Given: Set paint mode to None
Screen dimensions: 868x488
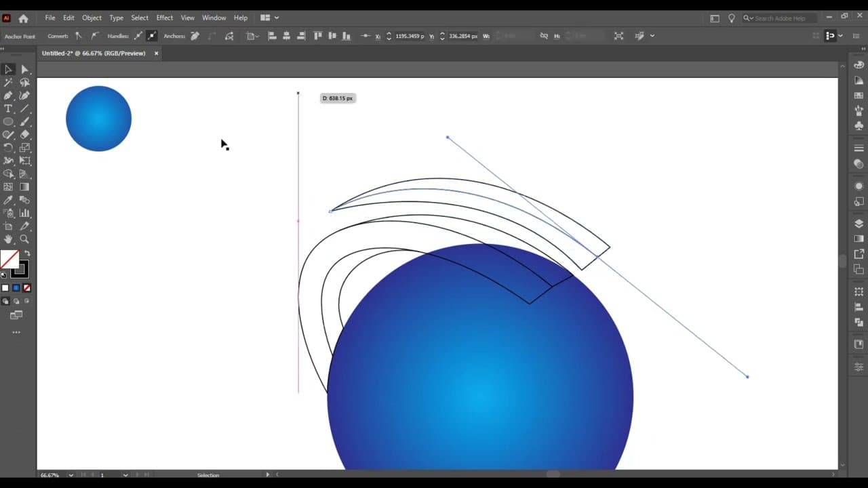Looking at the screenshot, I should pos(27,288).
